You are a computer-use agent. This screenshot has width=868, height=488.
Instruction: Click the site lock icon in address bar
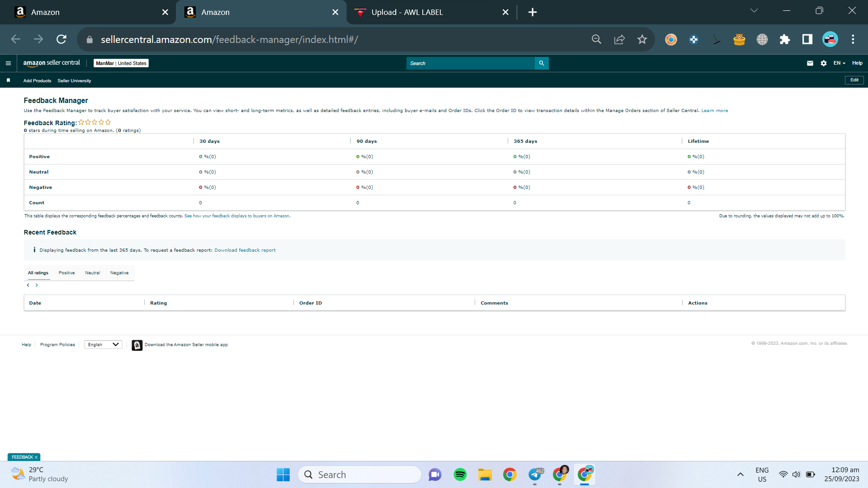pyautogui.click(x=90, y=40)
